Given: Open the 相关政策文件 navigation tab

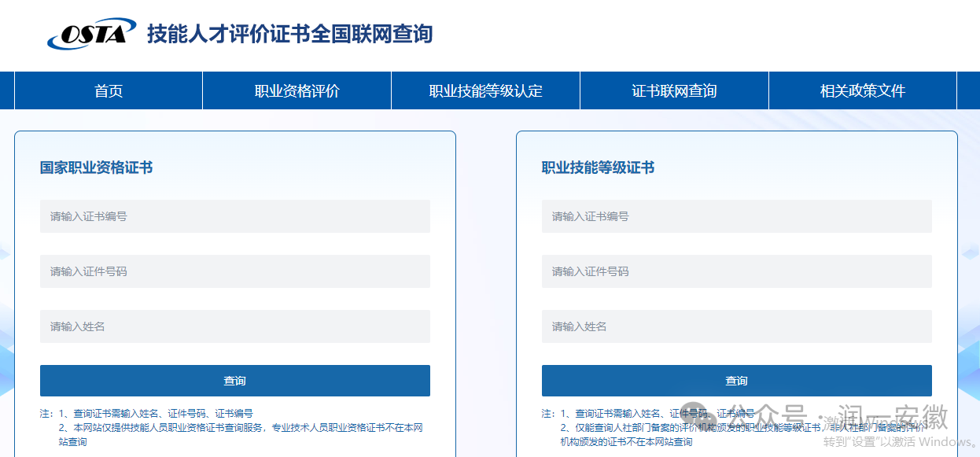Looking at the screenshot, I should point(863,90).
